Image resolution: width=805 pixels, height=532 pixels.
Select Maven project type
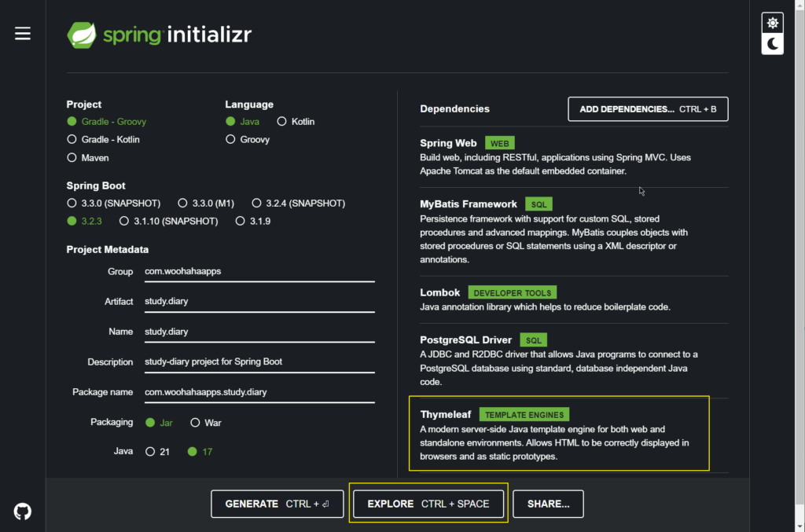pos(88,158)
